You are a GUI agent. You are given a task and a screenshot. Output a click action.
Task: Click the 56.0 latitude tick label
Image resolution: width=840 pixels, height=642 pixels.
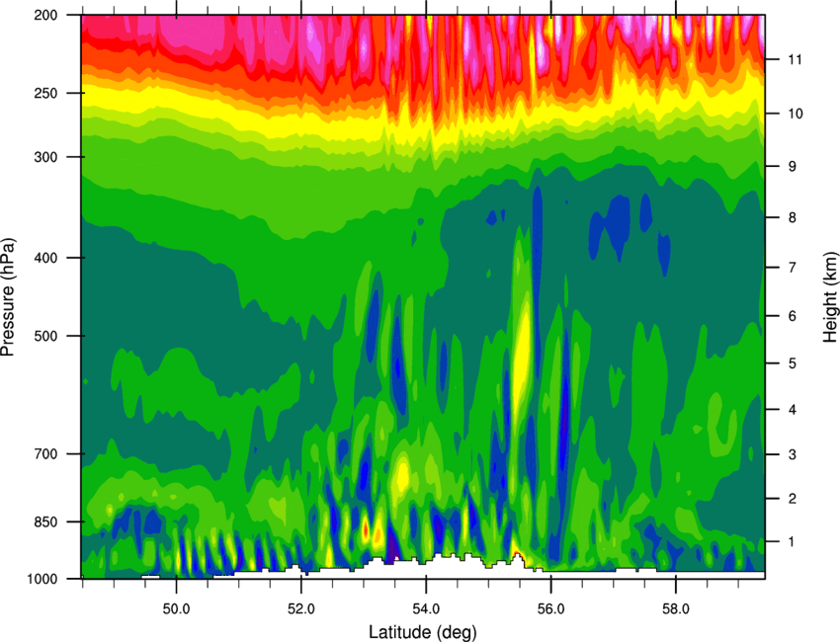[x=550, y=609]
